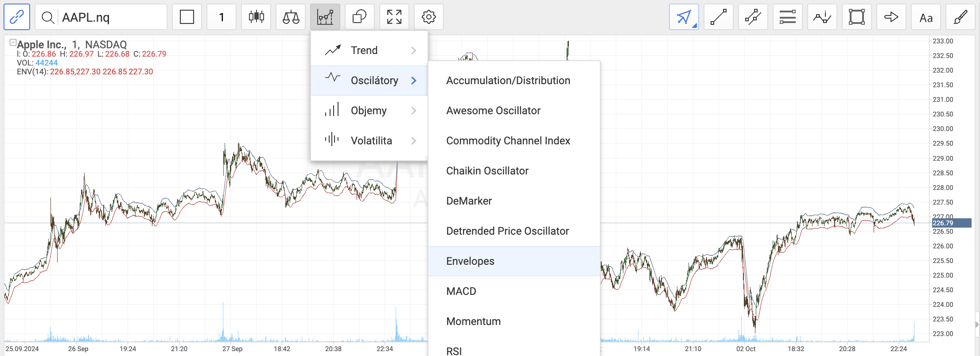Add the Momentum indicator
Screen dimensions: 980x356
(x=514, y=321)
